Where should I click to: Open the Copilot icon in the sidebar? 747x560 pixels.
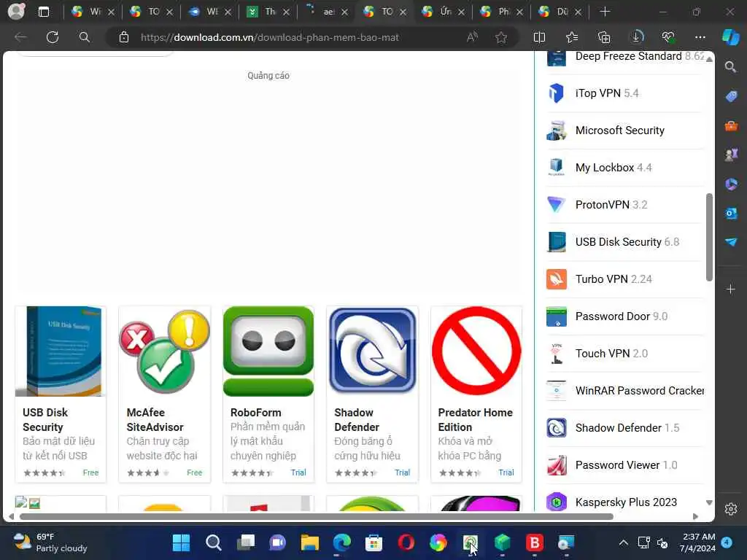(731, 37)
